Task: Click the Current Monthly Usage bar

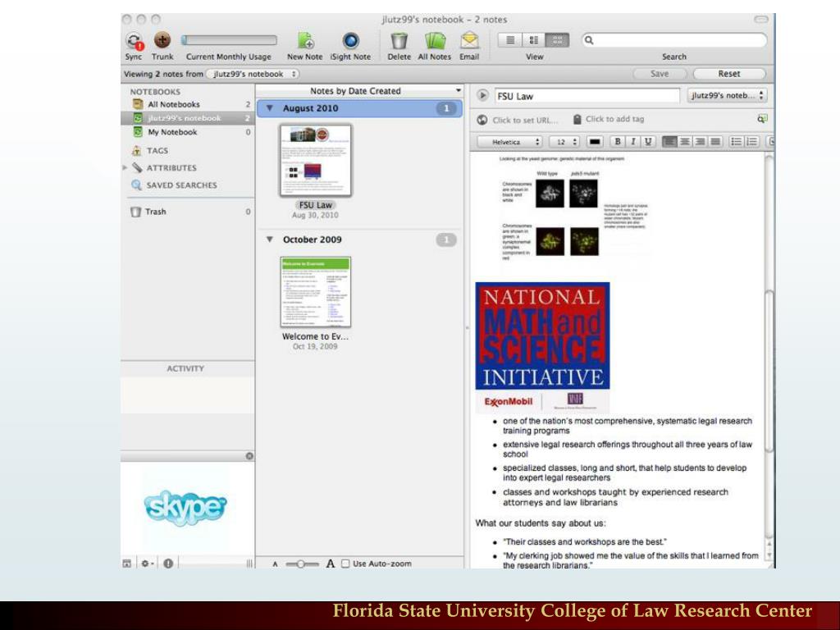Action: (x=229, y=40)
